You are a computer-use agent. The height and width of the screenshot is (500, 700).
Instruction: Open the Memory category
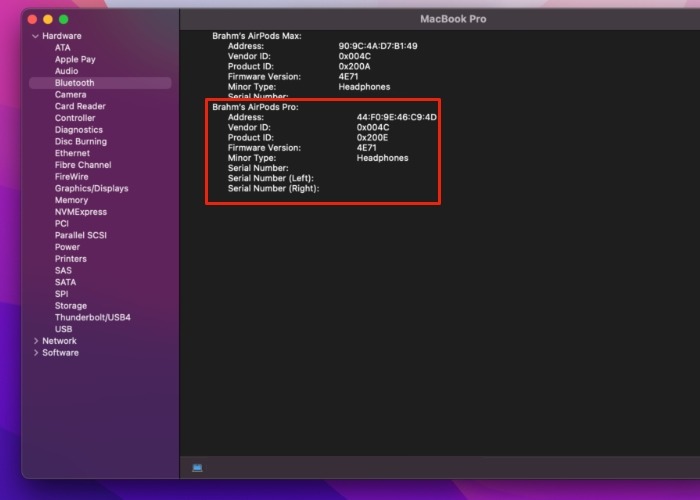coord(71,200)
